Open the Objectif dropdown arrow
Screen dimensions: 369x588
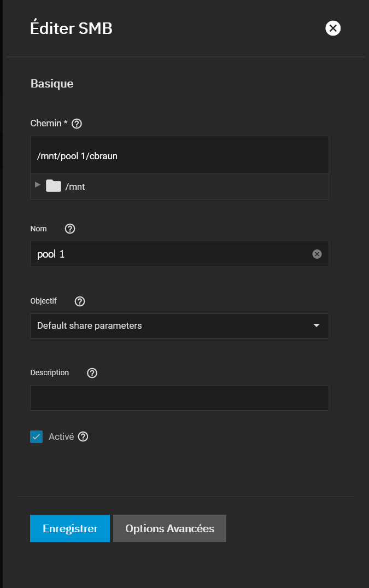pos(317,325)
